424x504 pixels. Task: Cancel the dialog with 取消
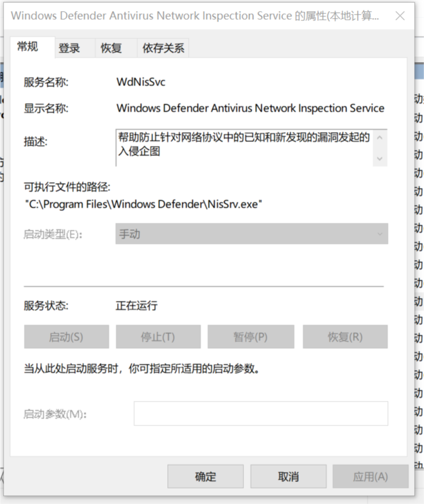pyautogui.click(x=288, y=477)
